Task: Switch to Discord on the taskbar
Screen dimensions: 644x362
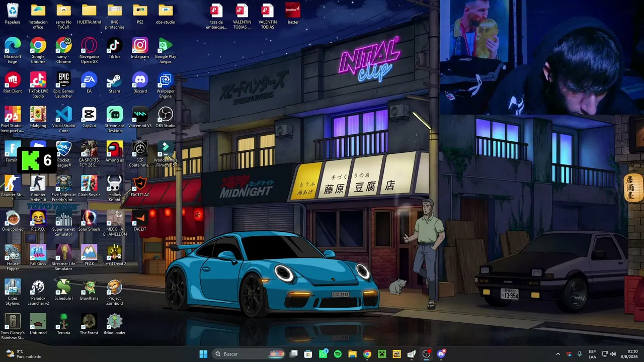Action: [x=441, y=354]
